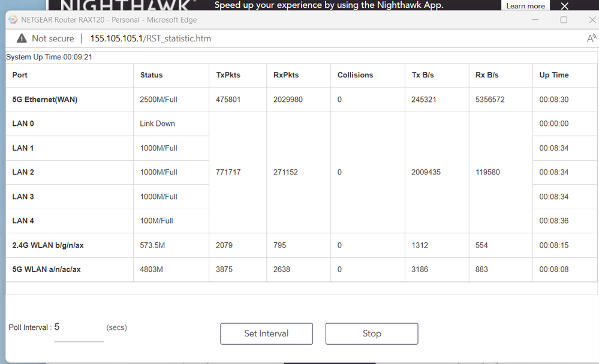Click the LAN RxPkts value 271152
599x364 pixels.
[x=285, y=172]
